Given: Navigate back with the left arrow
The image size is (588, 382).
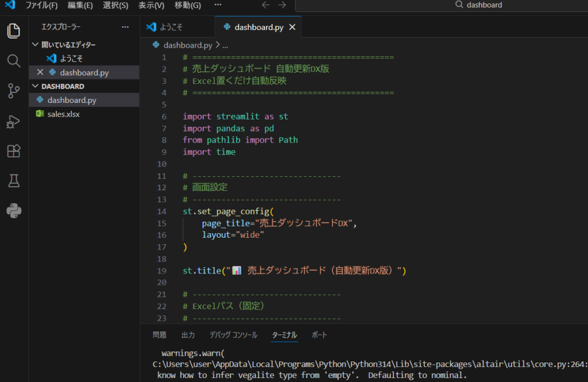Looking at the screenshot, I should pos(265,5).
